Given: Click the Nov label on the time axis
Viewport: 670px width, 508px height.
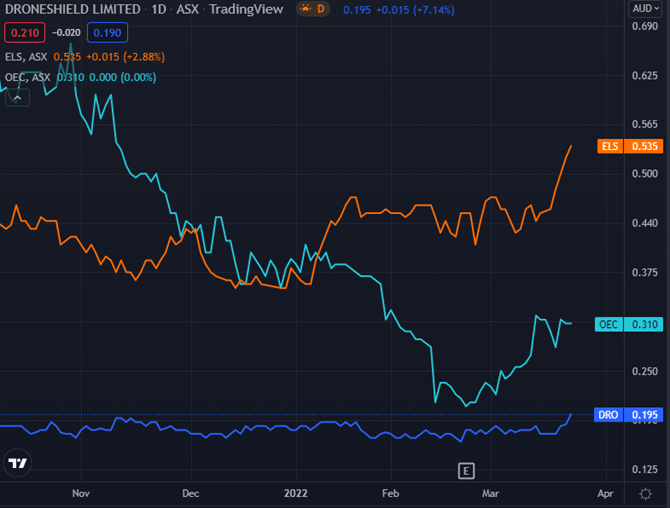Looking at the screenshot, I should click(x=81, y=493).
